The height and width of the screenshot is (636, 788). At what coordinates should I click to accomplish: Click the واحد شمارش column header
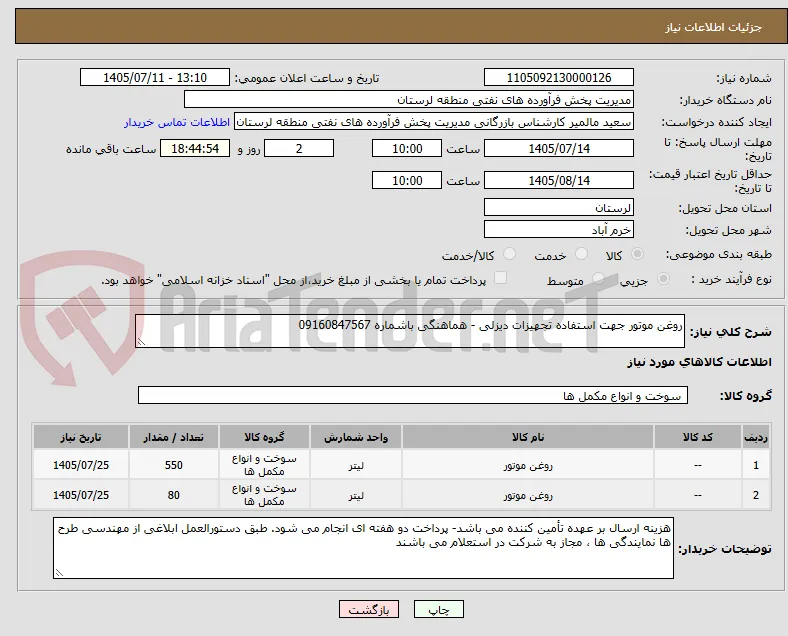click(356, 437)
